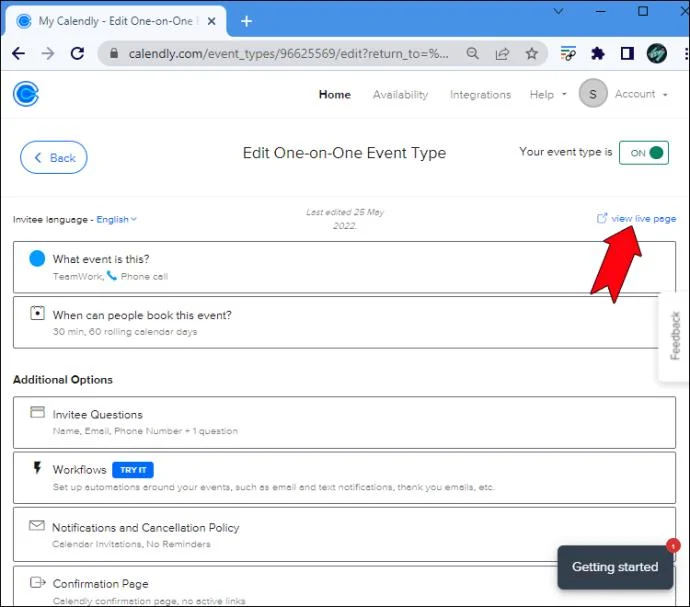The width and height of the screenshot is (690, 607).
Task: Click the Name, Email, Phone Number + 1 question text
Action: [x=145, y=431]
